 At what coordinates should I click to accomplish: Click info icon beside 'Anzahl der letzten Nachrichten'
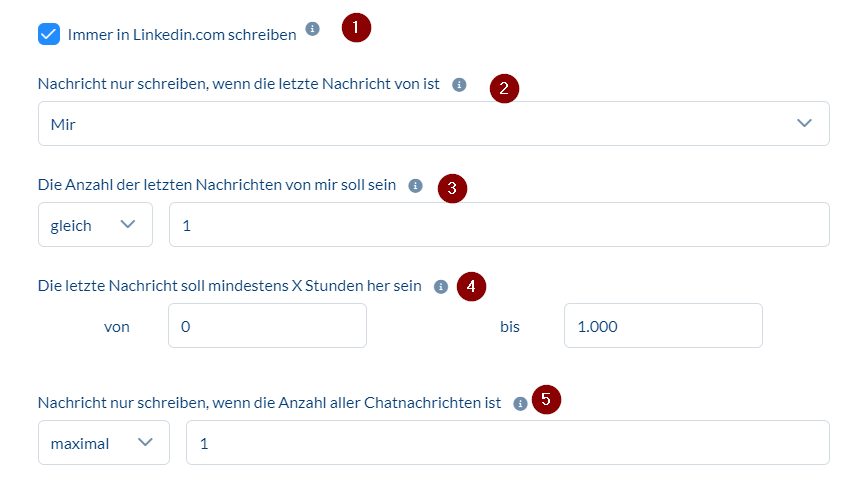point(416,185)
